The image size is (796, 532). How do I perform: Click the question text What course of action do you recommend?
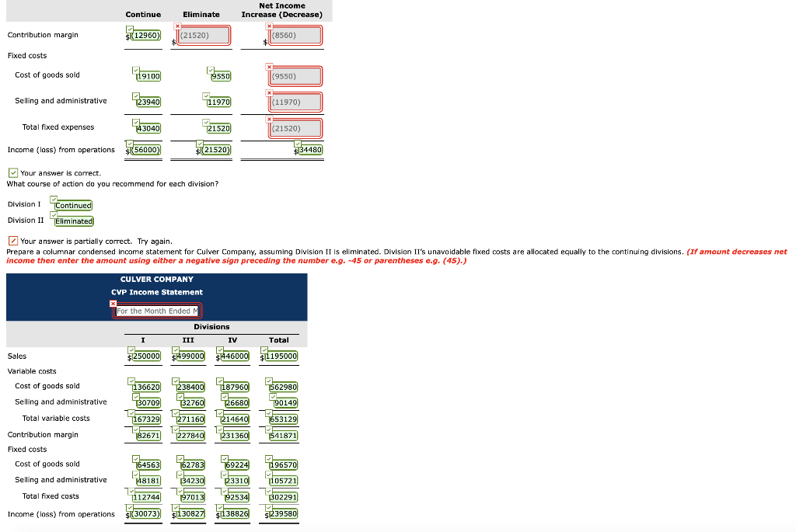click(113, 183)
